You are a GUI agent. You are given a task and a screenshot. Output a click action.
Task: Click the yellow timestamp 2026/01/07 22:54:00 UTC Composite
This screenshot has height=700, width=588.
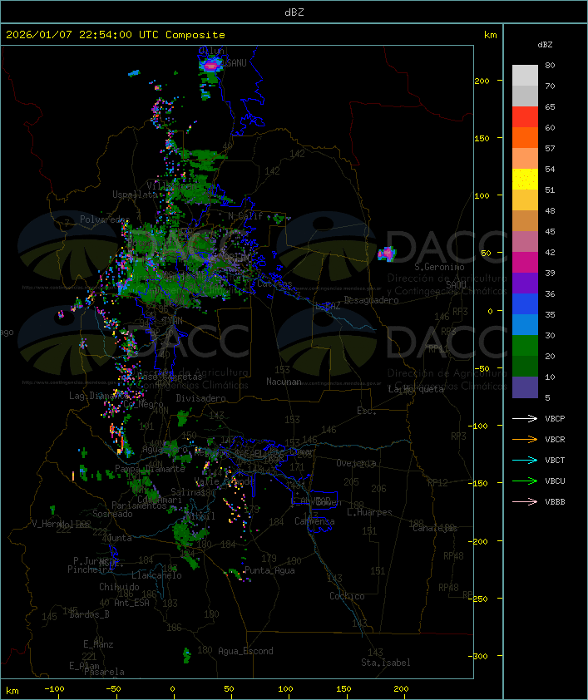point(116,35)
